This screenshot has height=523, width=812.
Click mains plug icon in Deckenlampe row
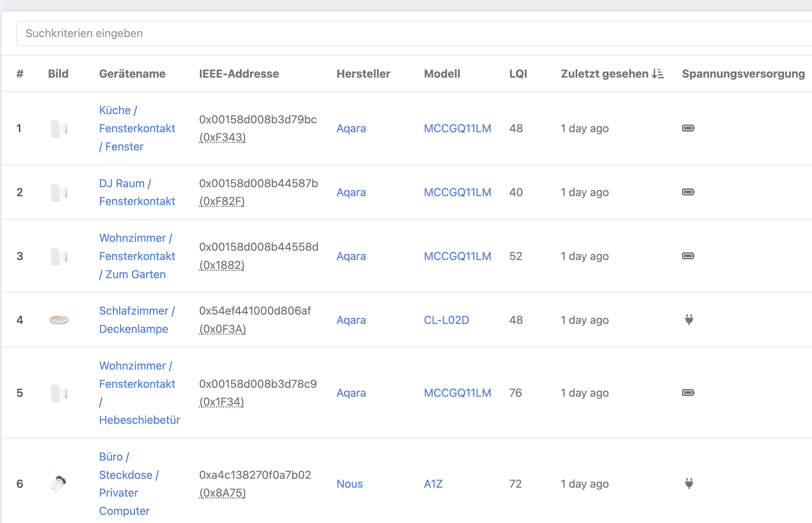(689, 319)
